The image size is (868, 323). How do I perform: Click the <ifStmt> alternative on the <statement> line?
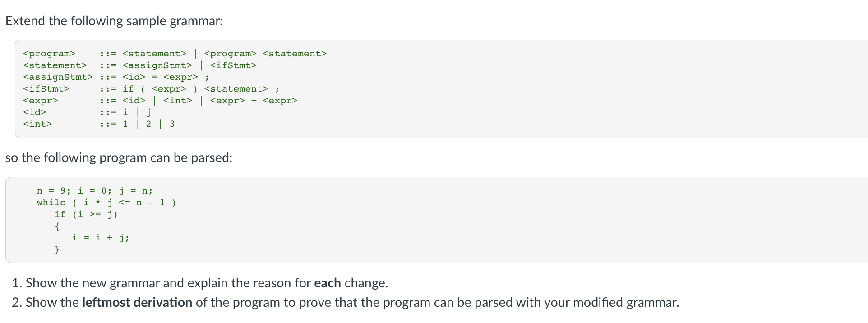(x=233, y=65)
